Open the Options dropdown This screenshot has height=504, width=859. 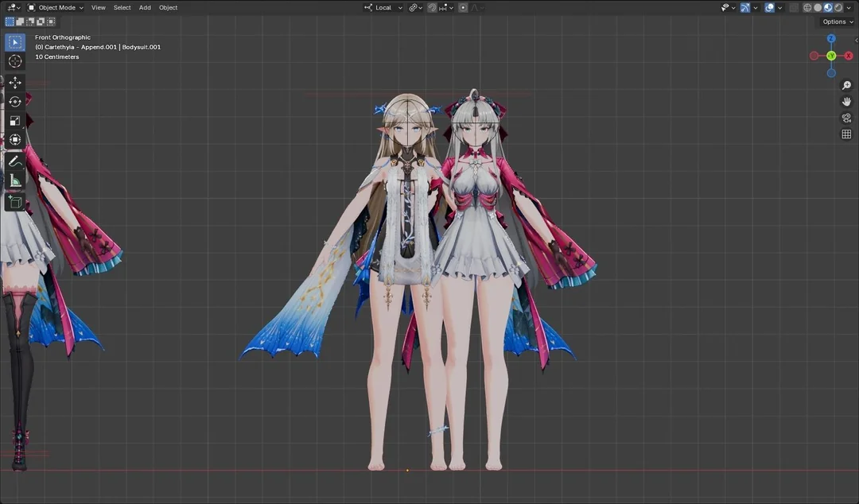coord(838,22)
